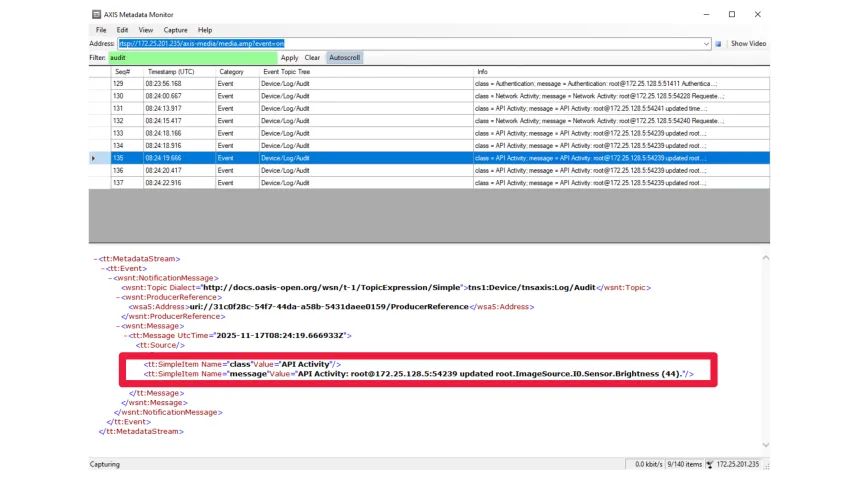Open the File menu
The width and height of the screenshot is (848, 477).
tap(101, 30)
